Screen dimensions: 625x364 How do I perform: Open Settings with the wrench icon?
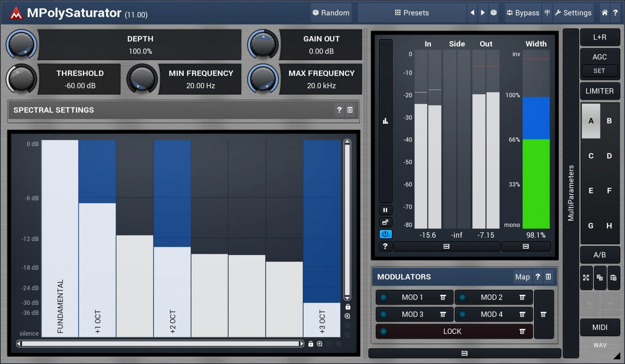point(573,12)
